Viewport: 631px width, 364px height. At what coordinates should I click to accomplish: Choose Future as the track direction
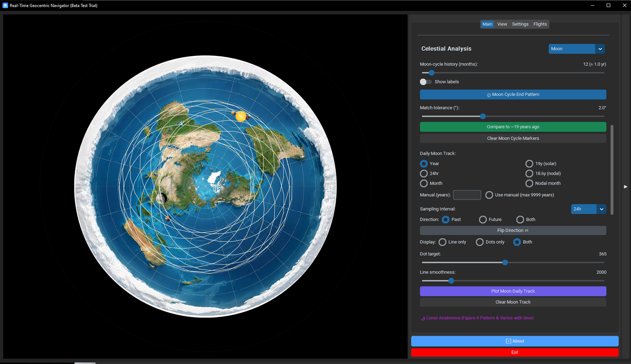click(483, 220)
